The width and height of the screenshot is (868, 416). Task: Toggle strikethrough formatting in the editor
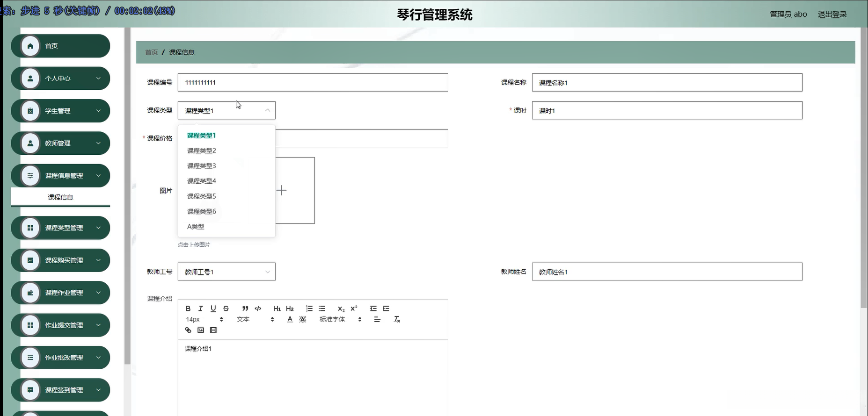click(x=226, y=308)
